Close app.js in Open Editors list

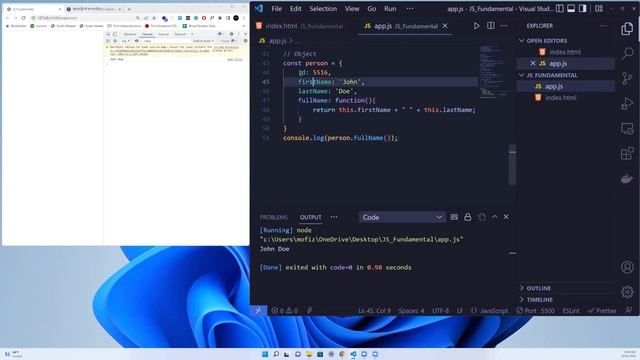click(533, 63)
